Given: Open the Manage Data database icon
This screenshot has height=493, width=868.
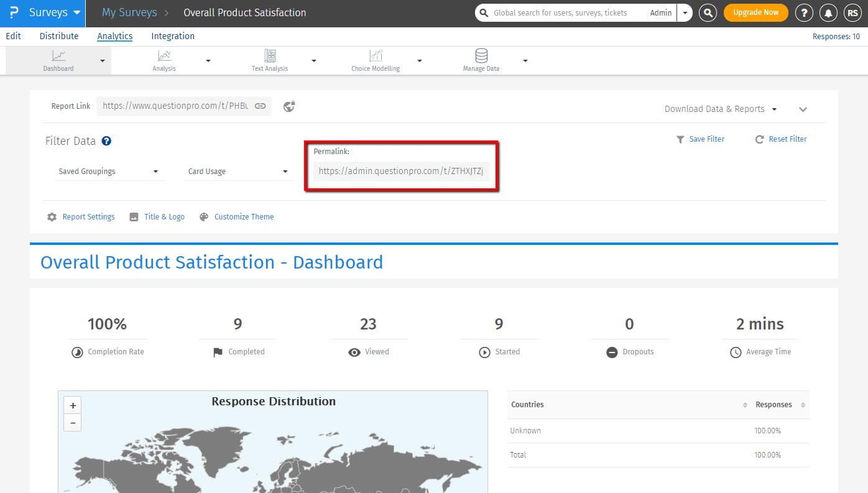Looking at the screenshot, I should point(481,56).
